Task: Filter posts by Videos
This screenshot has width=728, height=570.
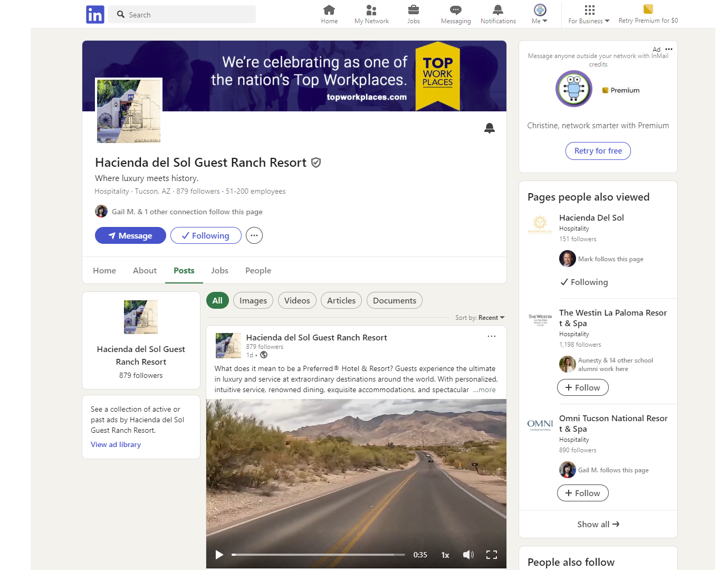Action: tap(297, 300)
